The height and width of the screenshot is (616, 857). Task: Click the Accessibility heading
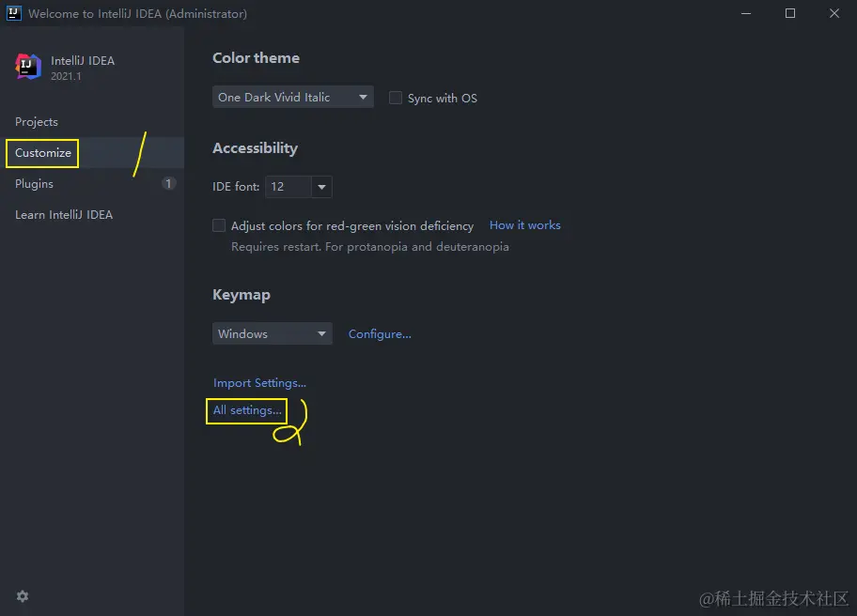(256, 148)
